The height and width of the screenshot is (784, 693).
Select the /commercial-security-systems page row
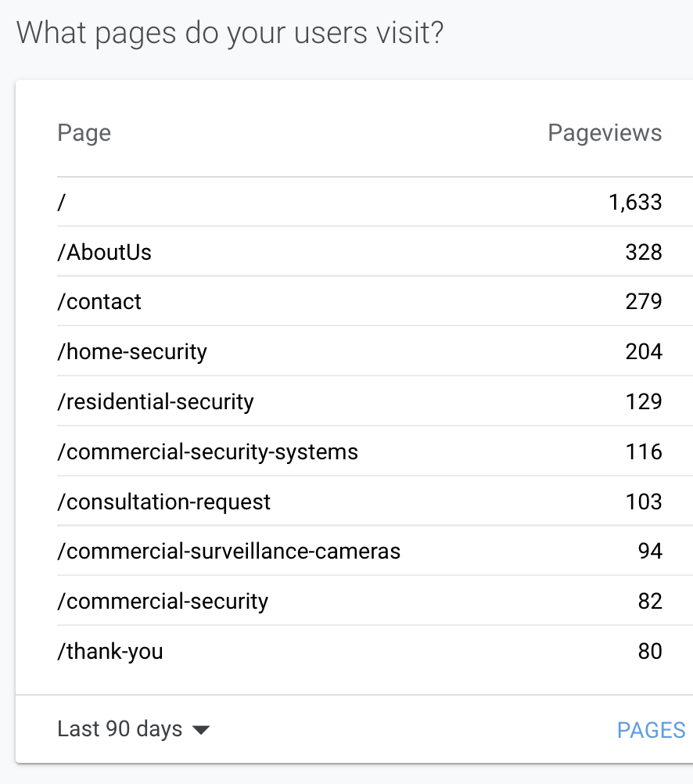point(207,451)
